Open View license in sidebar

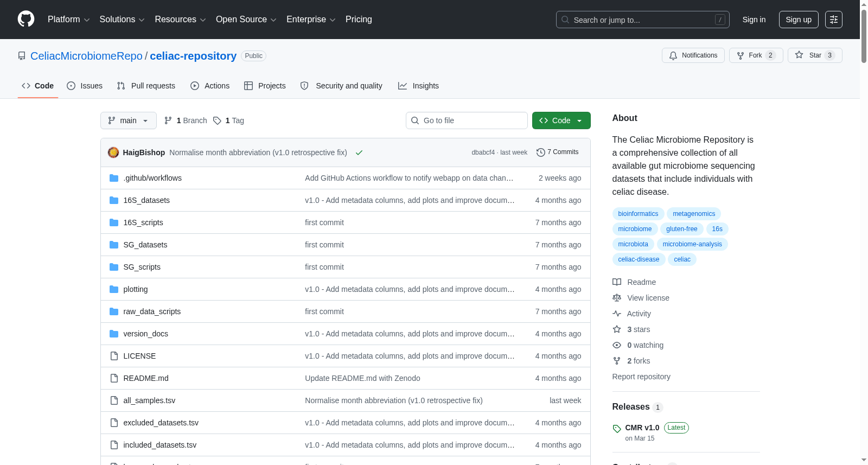(641, 298)
